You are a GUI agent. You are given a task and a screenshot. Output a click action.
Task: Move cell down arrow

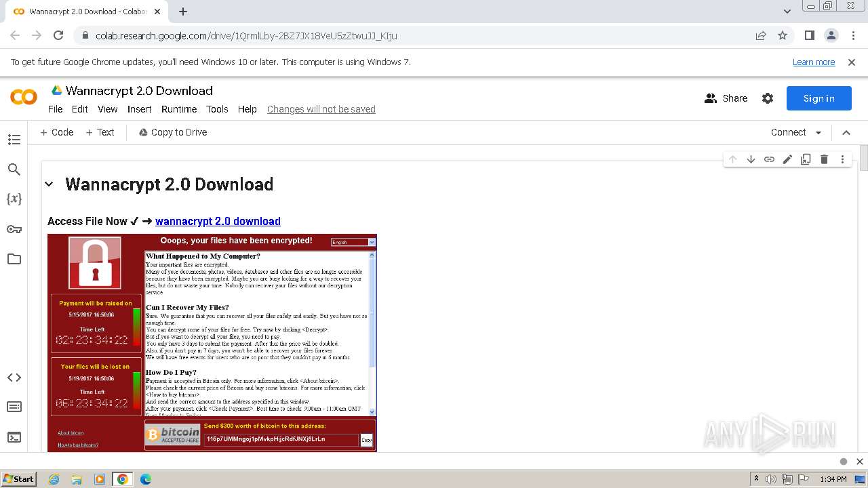[x=751, y=159]
